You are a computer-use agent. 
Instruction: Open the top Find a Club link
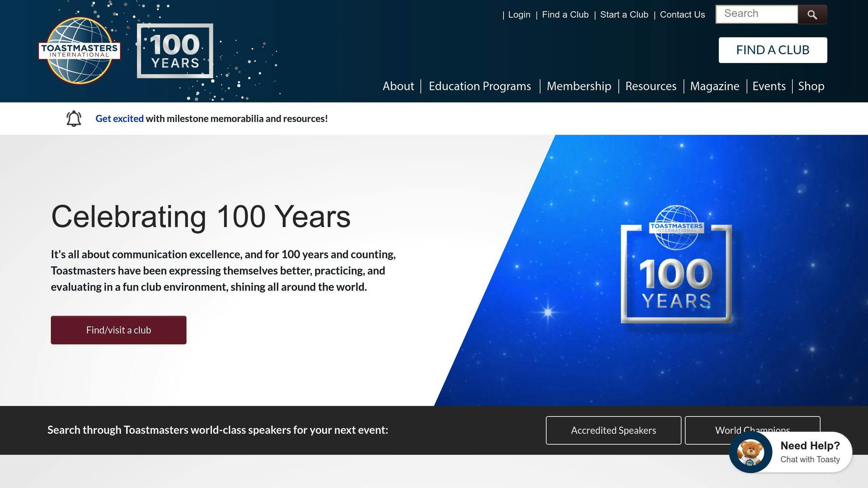(565, 15)
